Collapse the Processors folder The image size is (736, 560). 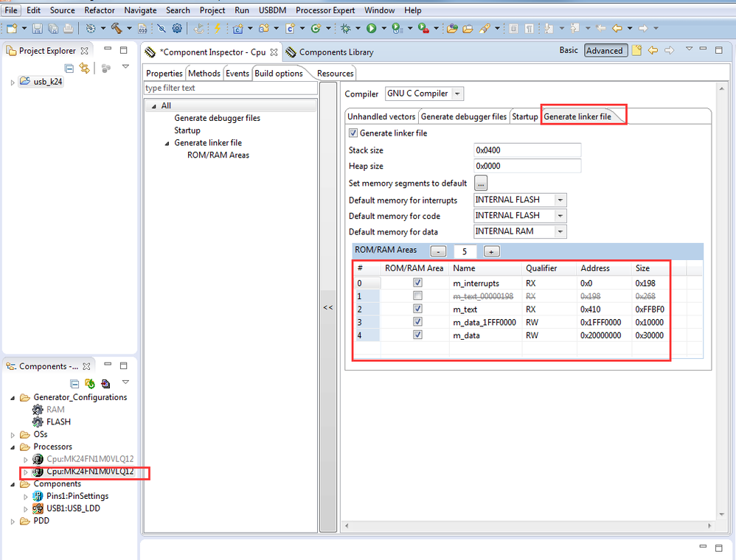[13, 447]
